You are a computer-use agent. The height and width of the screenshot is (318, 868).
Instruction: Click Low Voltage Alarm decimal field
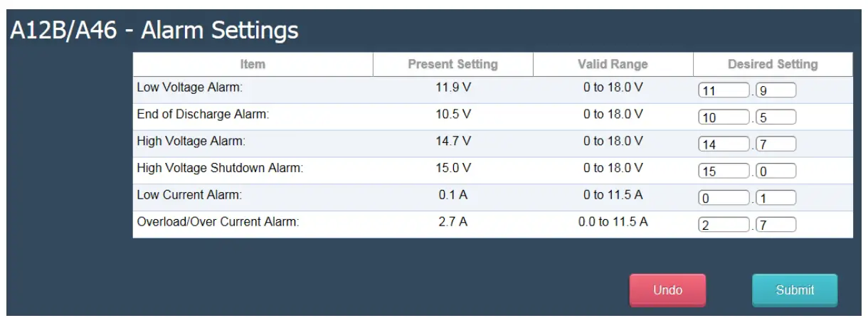point(776,91)
